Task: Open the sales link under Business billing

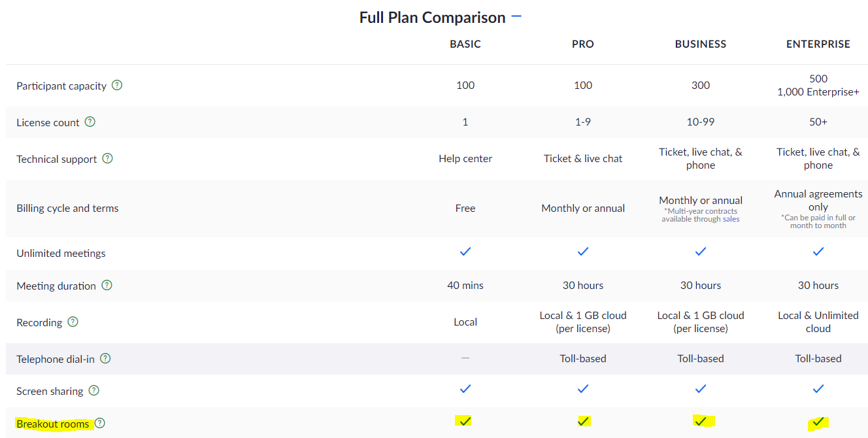Action: click(731, 219)
